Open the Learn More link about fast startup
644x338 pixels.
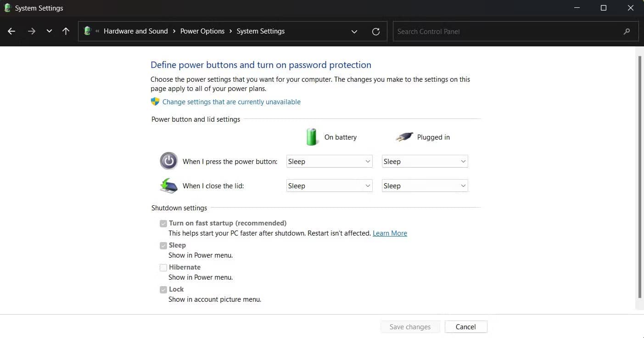coord(389,233)
